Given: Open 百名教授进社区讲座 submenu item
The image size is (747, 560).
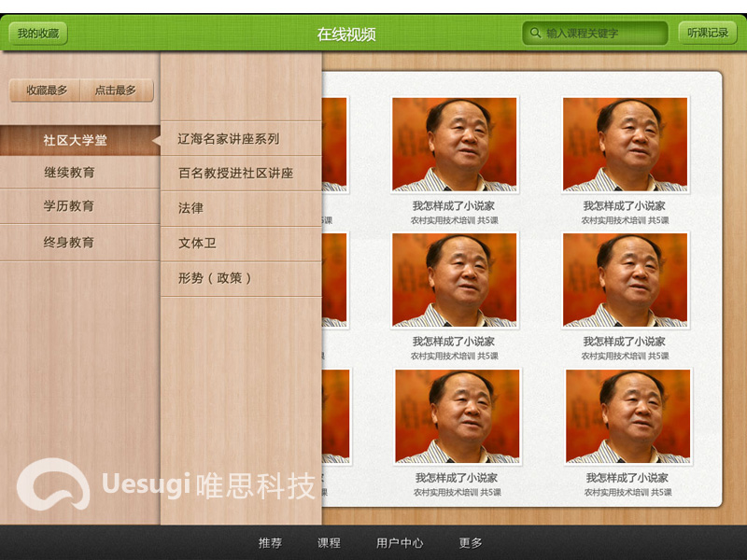Looking at the screenshot, I should [x=236, y=174].
